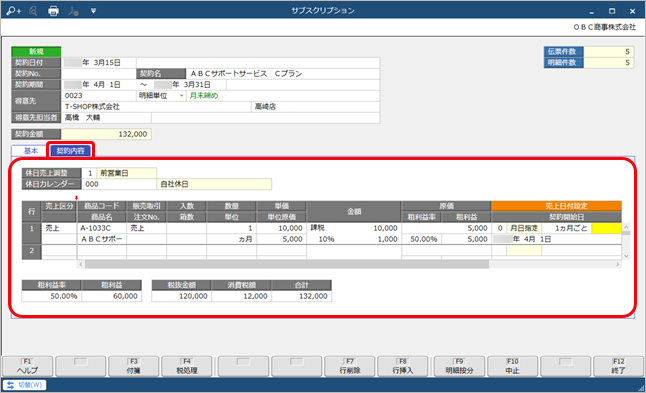Click the 契約名 field ABCサポートサービス
Screen dimensions: 646x393
point(282,74)
